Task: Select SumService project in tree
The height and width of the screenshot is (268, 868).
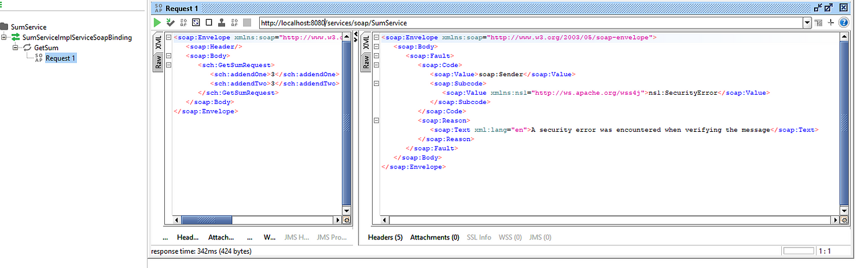Action: coord(29,27)
